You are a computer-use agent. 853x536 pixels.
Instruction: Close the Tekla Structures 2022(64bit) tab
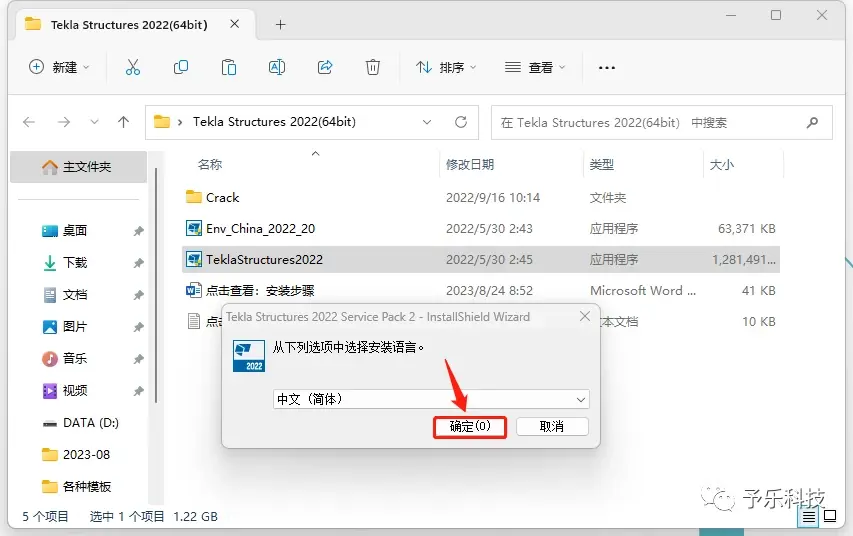(x=234, y=24)
